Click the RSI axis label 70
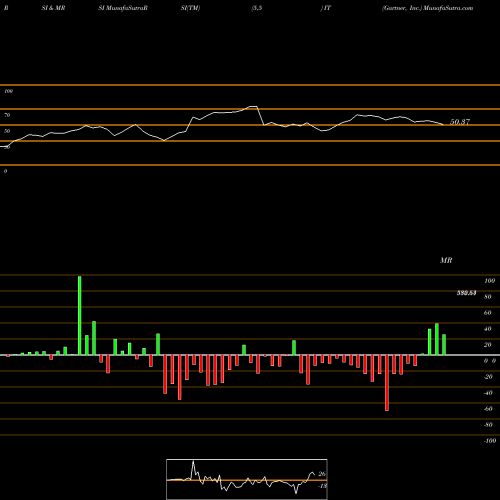This screenshot has width=500, height=500. tap(7, 115)
